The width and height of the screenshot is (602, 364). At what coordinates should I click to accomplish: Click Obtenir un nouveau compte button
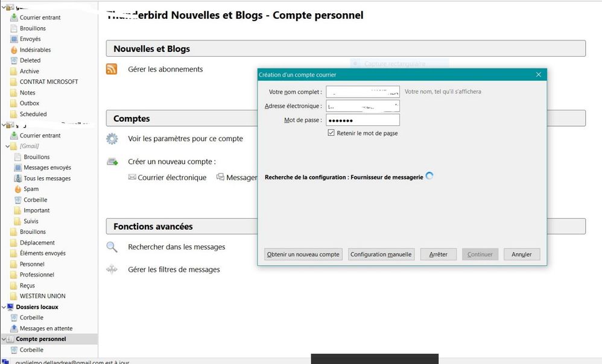(303, 254)
